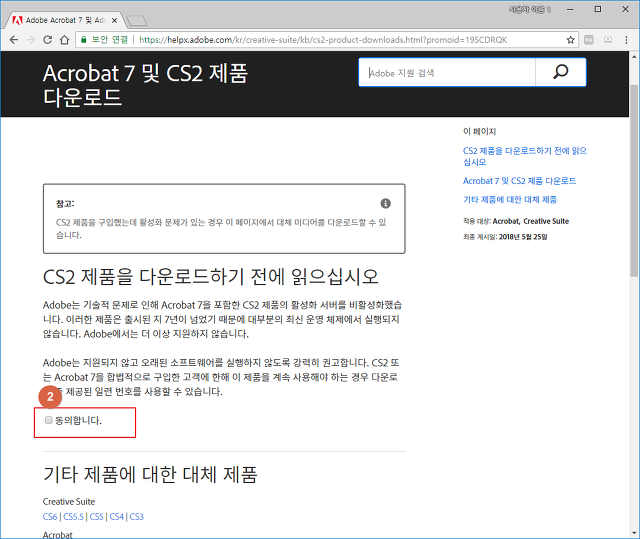
Task: Click the browser forward arrow
Action: click(31, 40)
